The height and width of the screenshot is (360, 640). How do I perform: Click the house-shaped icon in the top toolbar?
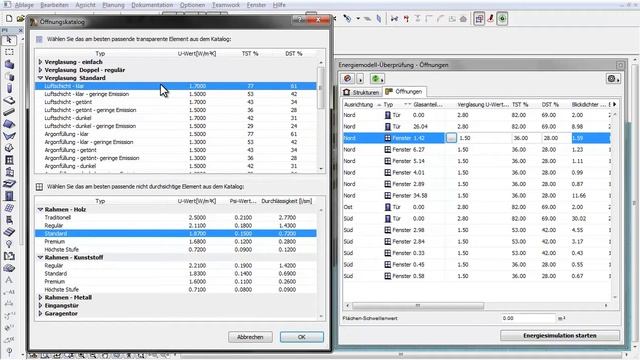pyautogui.click(x=463, y=18)
